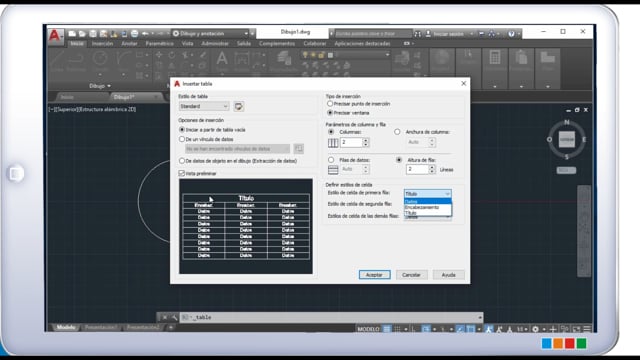Select the Anchura de columna radio button
The image size is (640, 360).
click(x=397, y=132)
